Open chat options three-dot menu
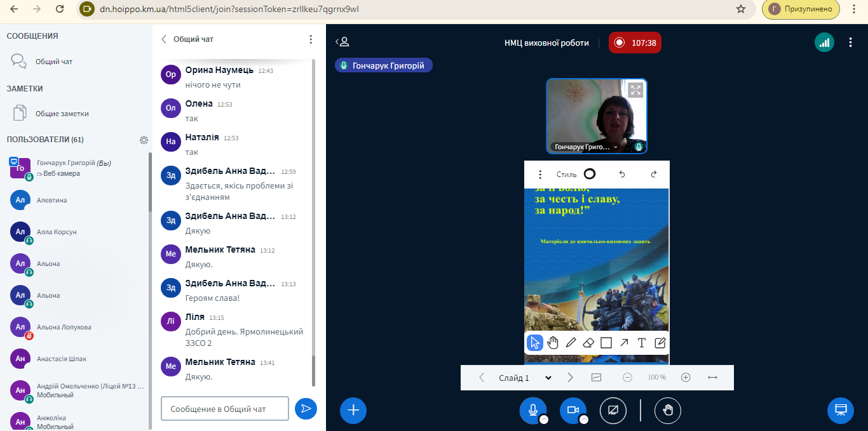This screenshot has height=431, width=868. pos(311,39)
